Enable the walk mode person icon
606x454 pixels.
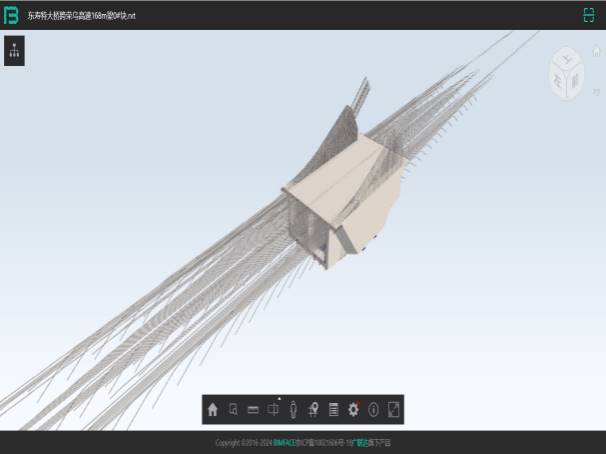coord(293,409)
